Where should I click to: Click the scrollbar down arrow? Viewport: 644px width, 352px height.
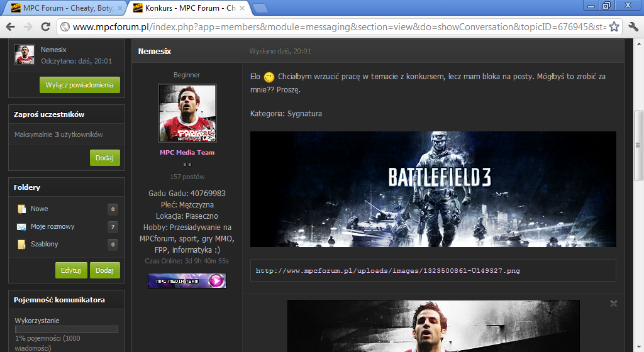pyautogui.click(x=639, y=348)
